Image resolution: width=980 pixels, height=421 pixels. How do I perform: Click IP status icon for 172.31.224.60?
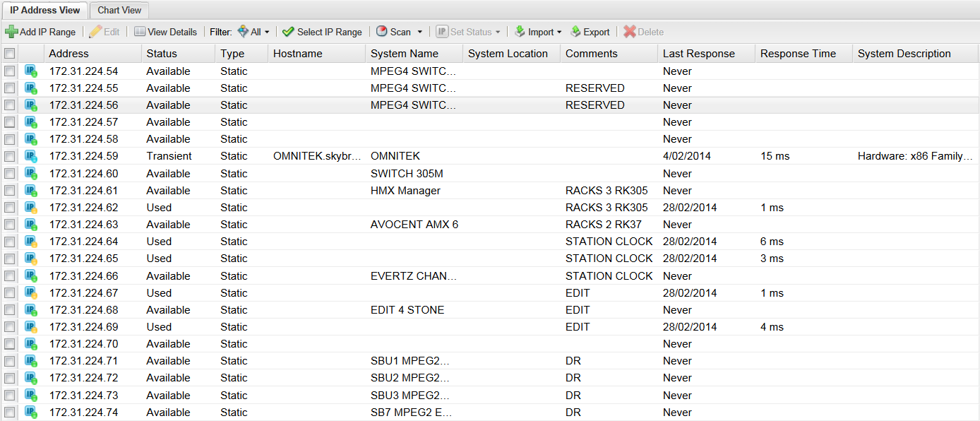31,174
